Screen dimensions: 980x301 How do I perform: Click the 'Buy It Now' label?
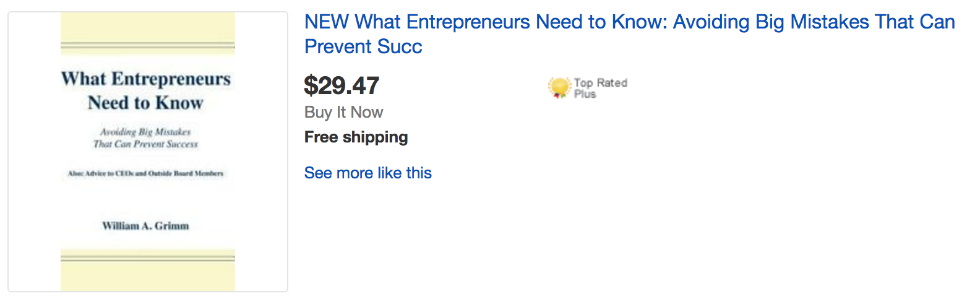click(x=343, y=112)
